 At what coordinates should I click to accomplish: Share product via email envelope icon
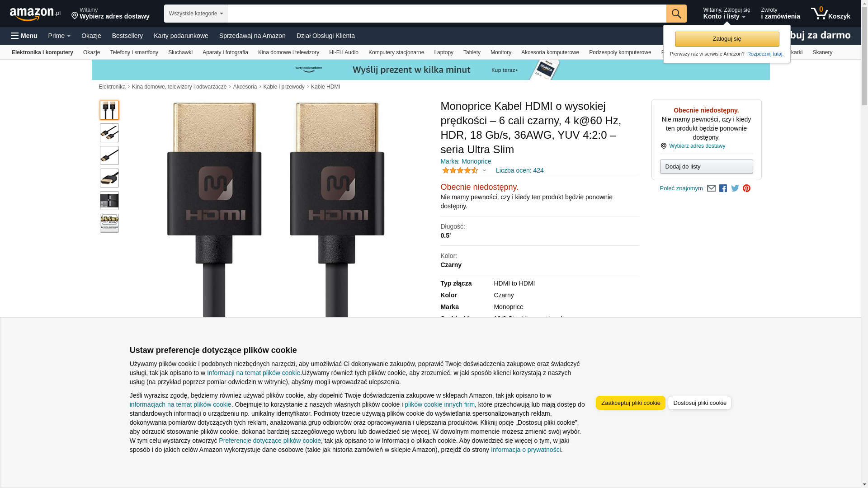tap(711, 188)
